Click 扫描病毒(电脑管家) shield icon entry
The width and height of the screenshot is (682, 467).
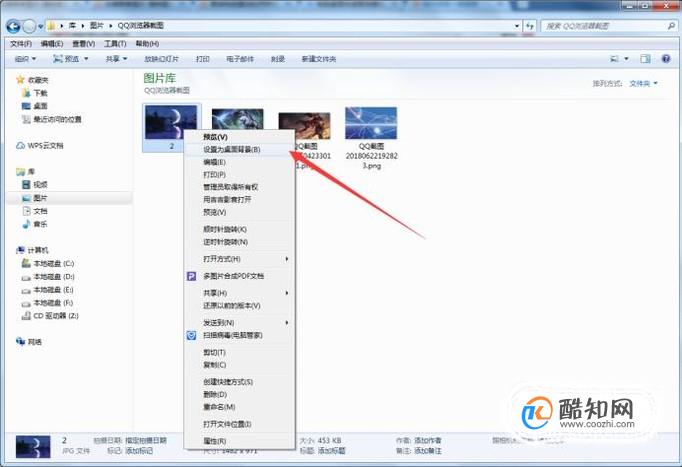coord(240,335)
